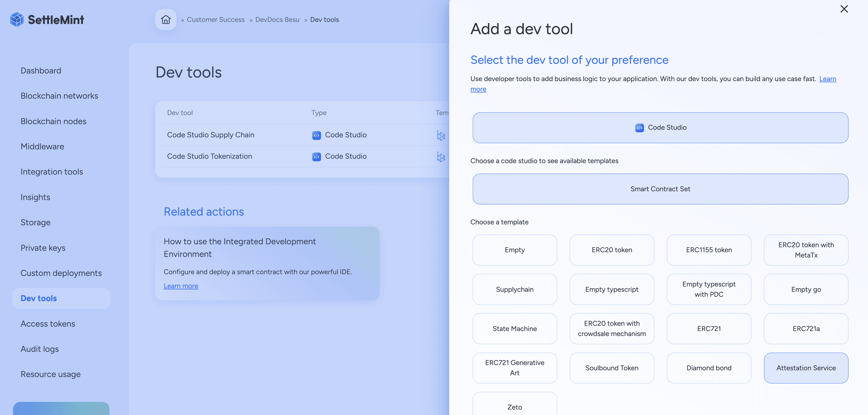The image size is (868, 415).
Task: Click the SettleMint logo
Action: [x=47, y=19]
